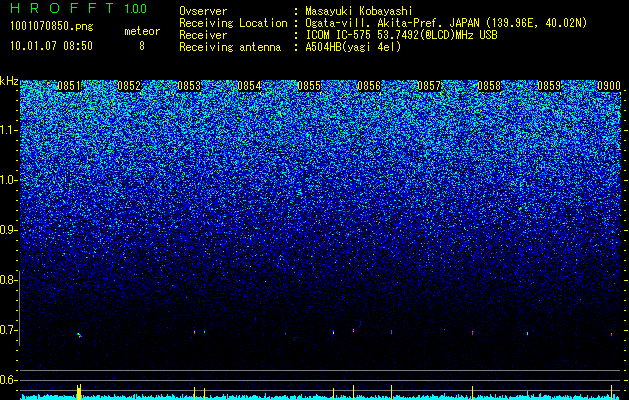Viewport: 629px width, 400px height.
Task: Click the yellow detection bar below the 0900 label
Action: pos(611,392)
